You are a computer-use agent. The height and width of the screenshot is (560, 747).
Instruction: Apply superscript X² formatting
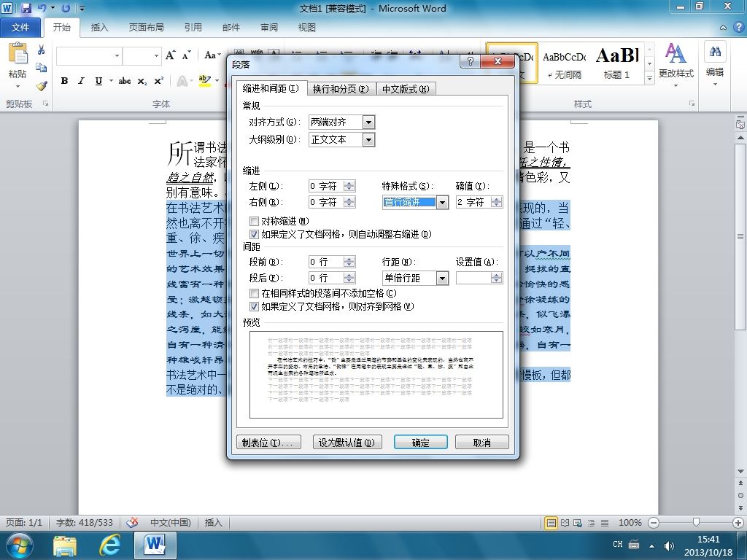pos(158,81)
